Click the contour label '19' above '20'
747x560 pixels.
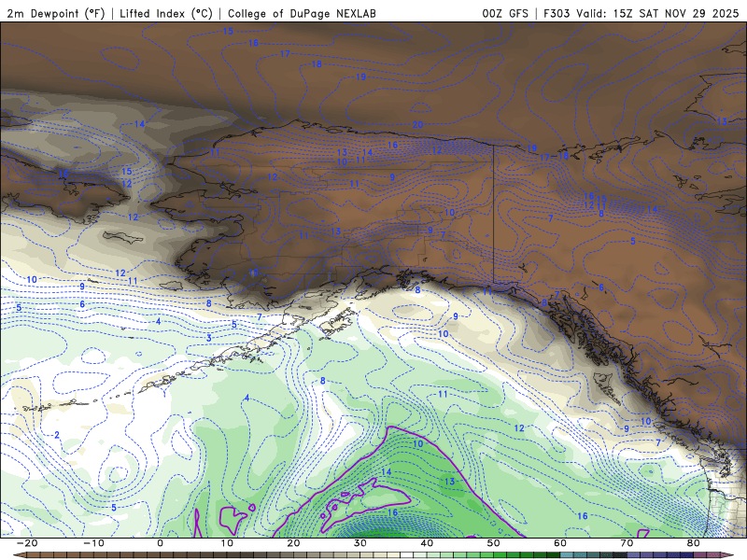point(360,77)
